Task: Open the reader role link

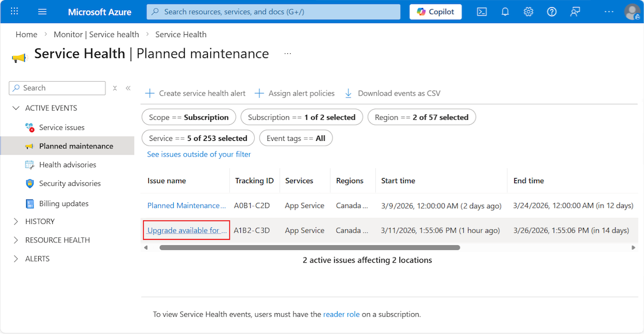Action: point(341,314)
